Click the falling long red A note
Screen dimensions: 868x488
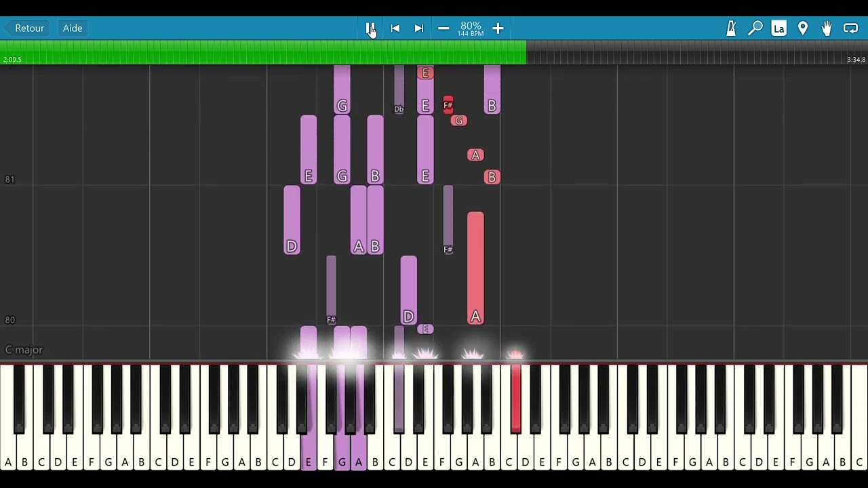475,268
